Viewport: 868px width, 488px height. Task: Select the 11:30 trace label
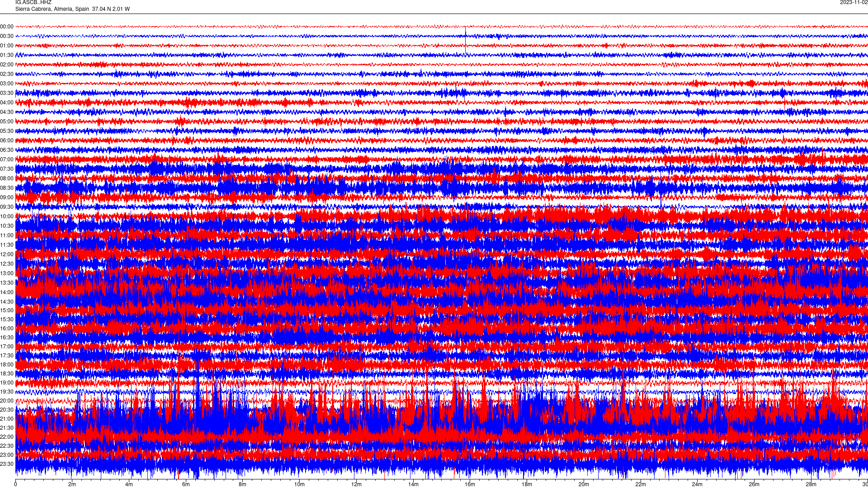pos(7,245)
